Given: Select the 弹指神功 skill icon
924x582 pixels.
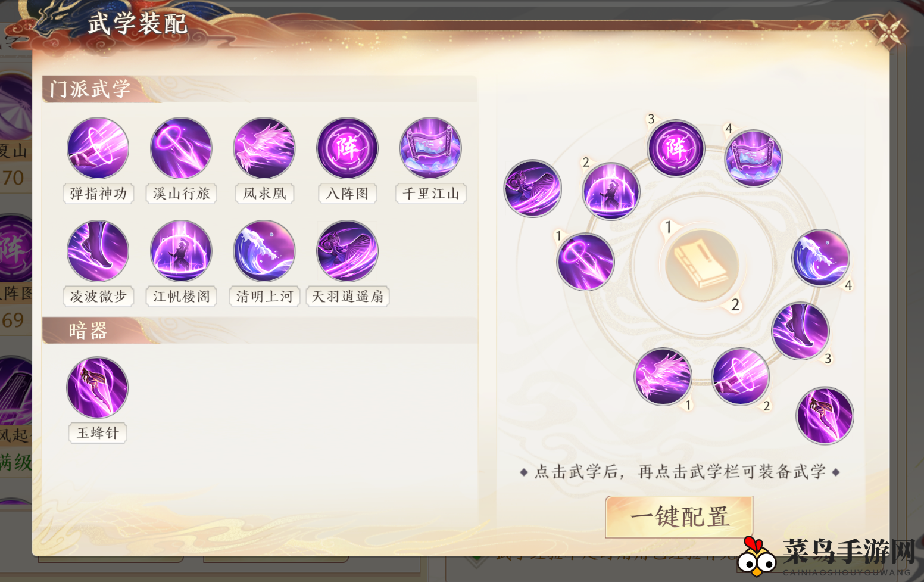Looking at the screenshot, I should point(98,148).
